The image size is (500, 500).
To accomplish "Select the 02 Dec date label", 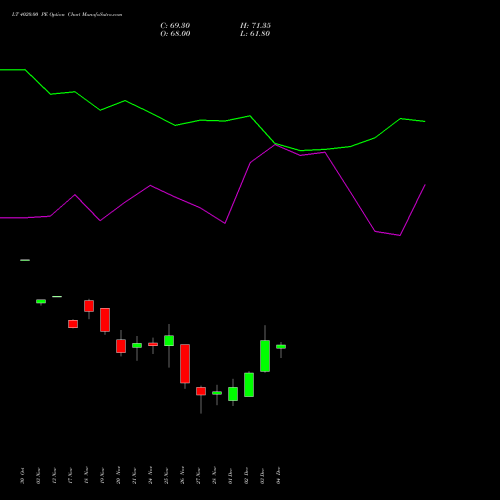I will (x=246, y=476).
